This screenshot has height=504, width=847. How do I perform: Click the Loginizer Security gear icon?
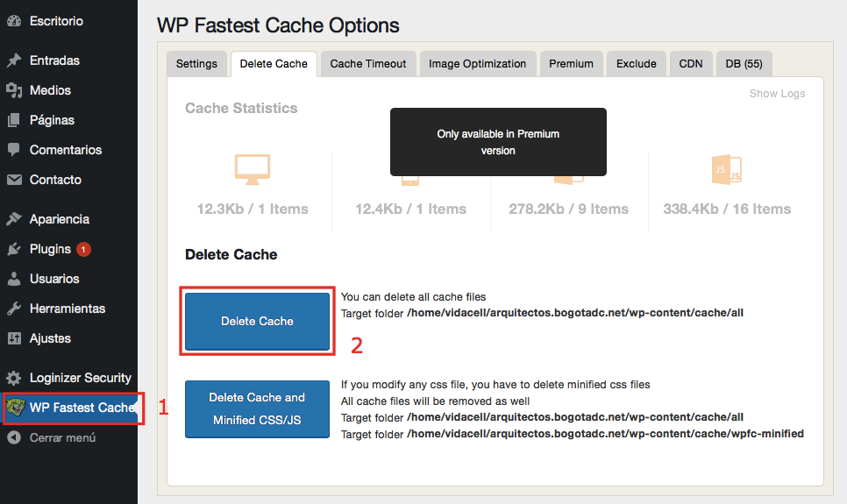pos(14,378)
